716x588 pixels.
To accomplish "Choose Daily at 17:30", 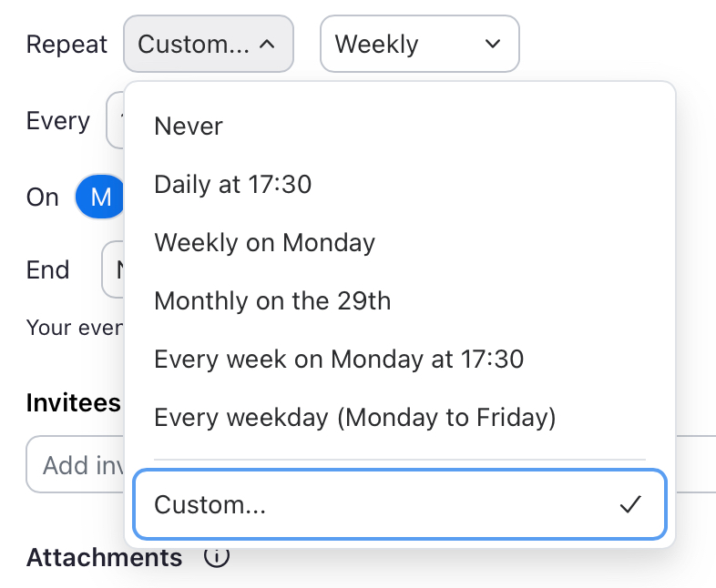I will coord(233,185).
